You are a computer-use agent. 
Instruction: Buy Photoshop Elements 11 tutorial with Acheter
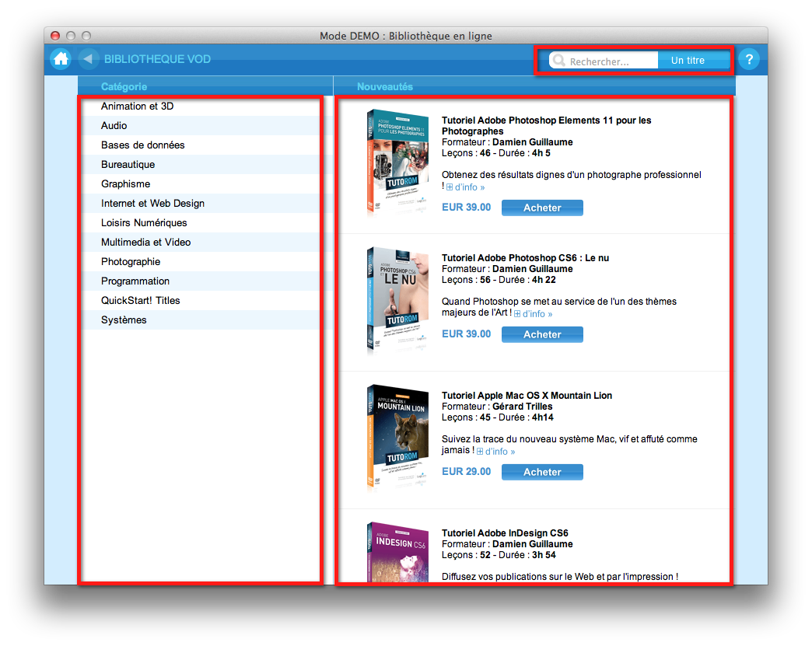[542, 208]
